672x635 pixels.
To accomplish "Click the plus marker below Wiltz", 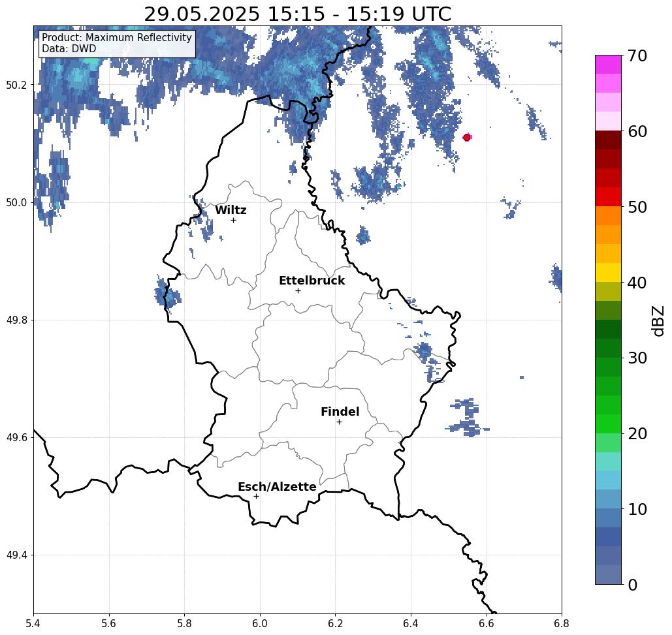I will coord(234,221).
